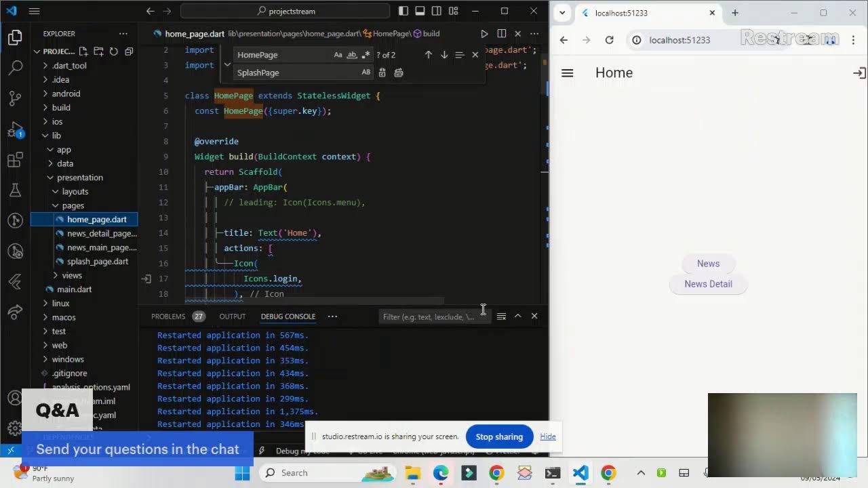
Task: Collapse the replace row in find widget
Action: 227,64
